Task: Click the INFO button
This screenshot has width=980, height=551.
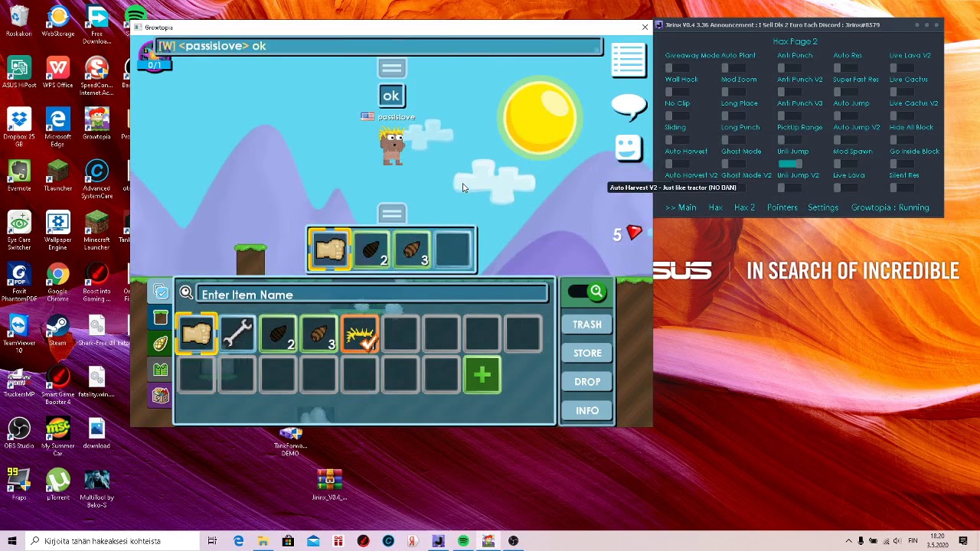Action: [587, 411]
